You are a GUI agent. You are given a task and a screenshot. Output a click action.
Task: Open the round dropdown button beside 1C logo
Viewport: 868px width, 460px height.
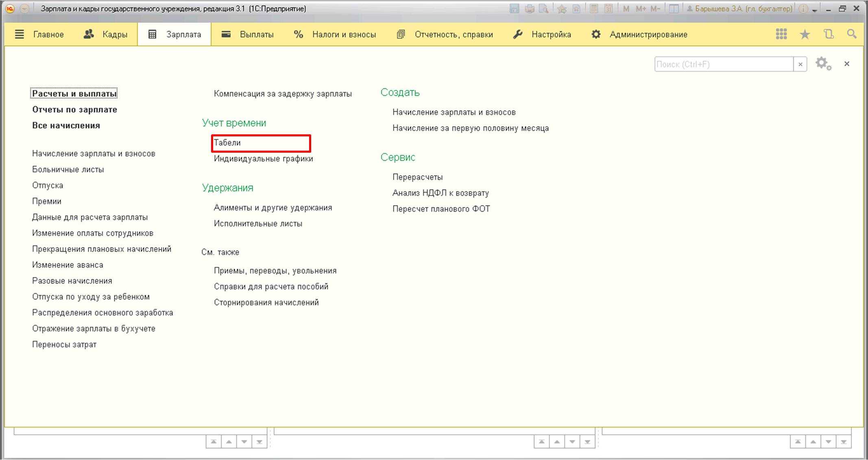point(25,9)
